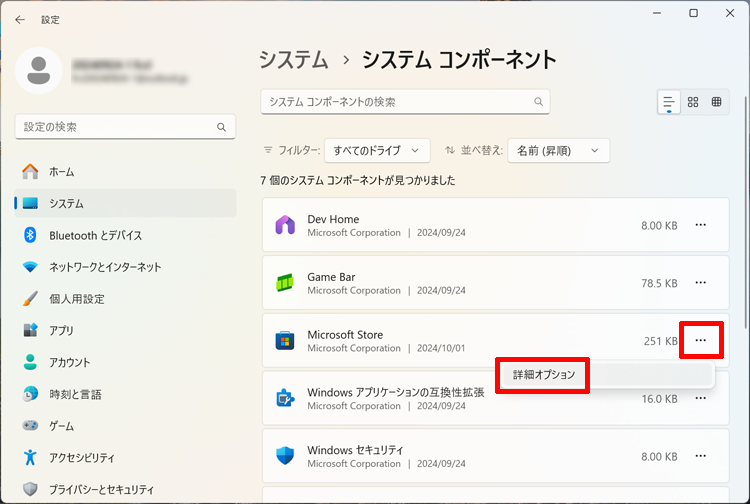Open 個人用設定 in the sidebar
The image size is (750, 504).
76,299
